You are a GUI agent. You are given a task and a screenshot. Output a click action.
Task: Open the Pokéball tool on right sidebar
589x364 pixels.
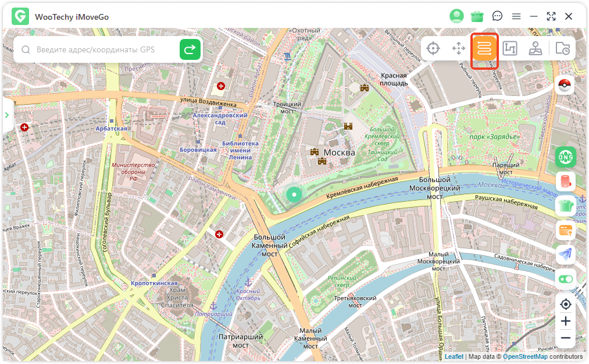point(565,85)
